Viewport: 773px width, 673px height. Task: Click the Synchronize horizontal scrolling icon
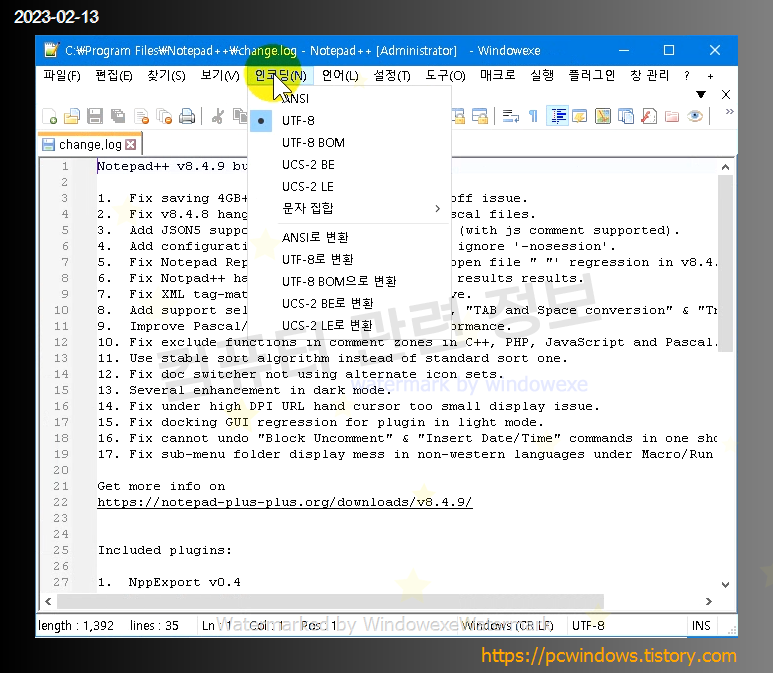pos(480,116)
